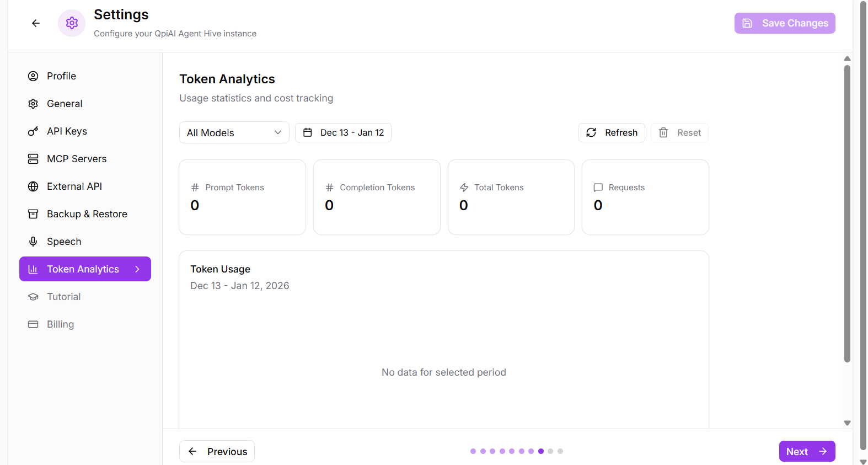
Task: Open the Tutorial section
Action: (x=63, y=297)
